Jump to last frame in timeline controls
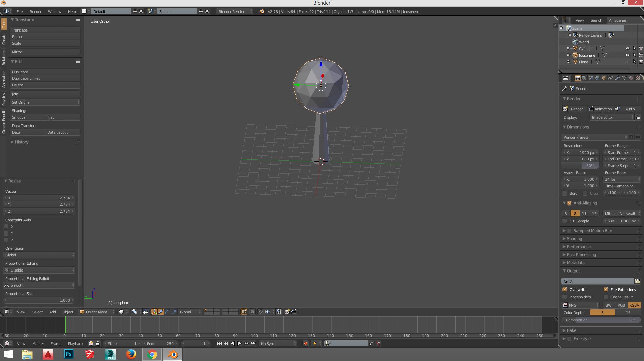Screen dimensions: 644x361 pyautogui.click(x=253, y=343)
